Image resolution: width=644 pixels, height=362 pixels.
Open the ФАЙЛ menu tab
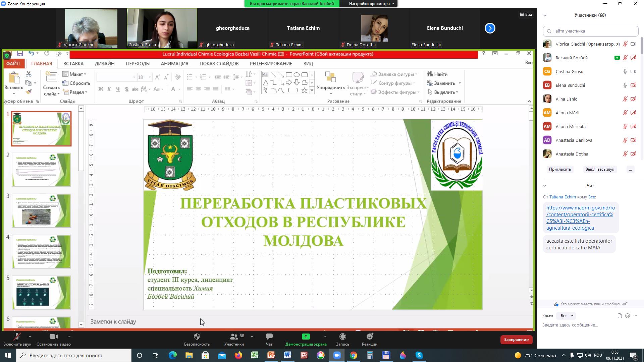[x=13, y=63]
